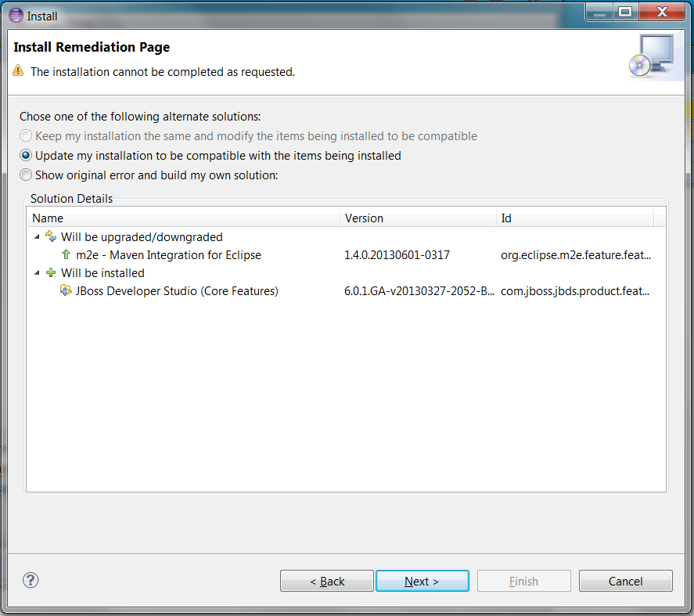Click the green up arrow beside m2e
The height and width of the screenshot is (616, 694).
click(66, 254)
